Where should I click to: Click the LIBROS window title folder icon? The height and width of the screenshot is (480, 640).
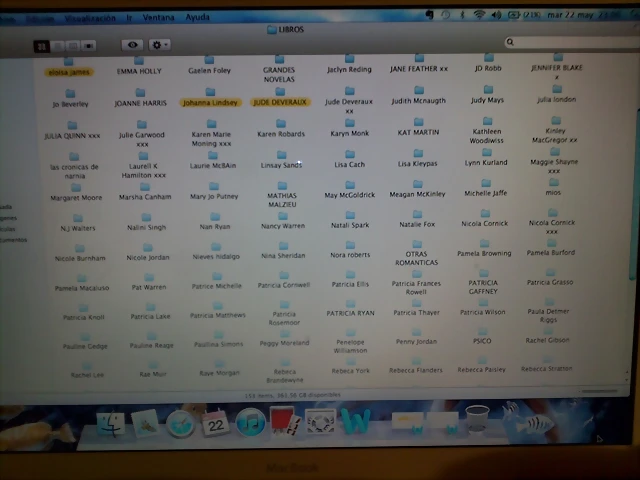[x=272, y=30]
